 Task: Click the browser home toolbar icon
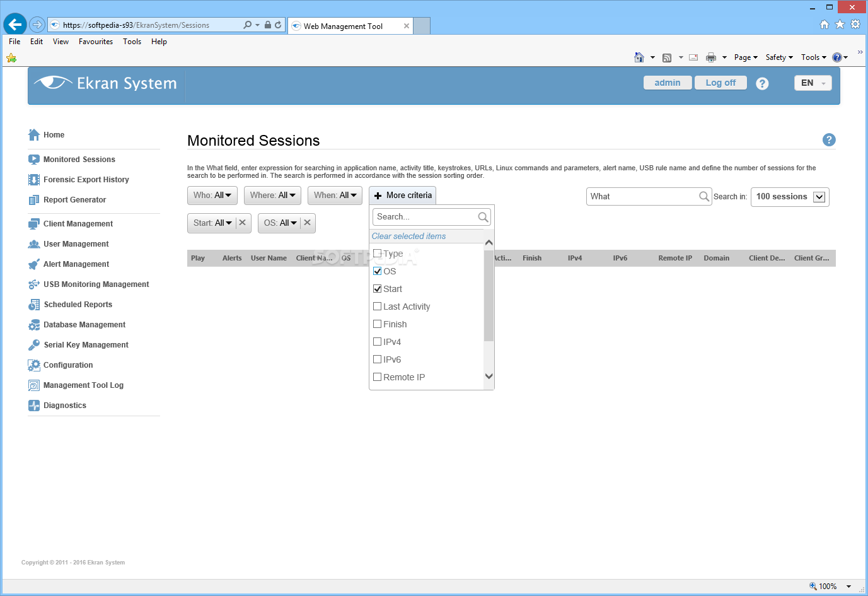click(639, 57)
